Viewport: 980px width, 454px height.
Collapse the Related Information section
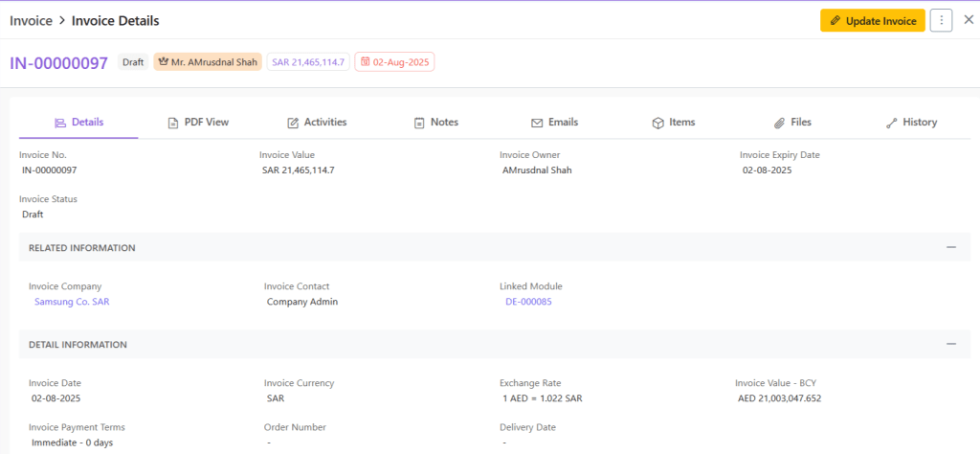tap(950, 247)
